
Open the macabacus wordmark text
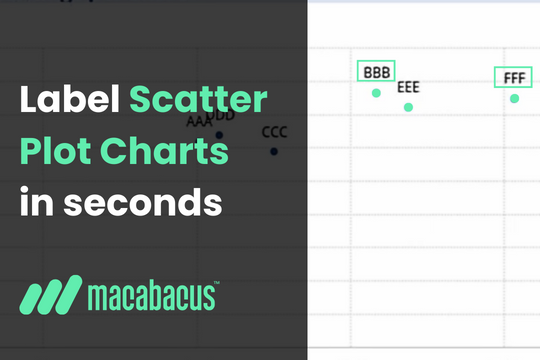click(x=152, y=297)
